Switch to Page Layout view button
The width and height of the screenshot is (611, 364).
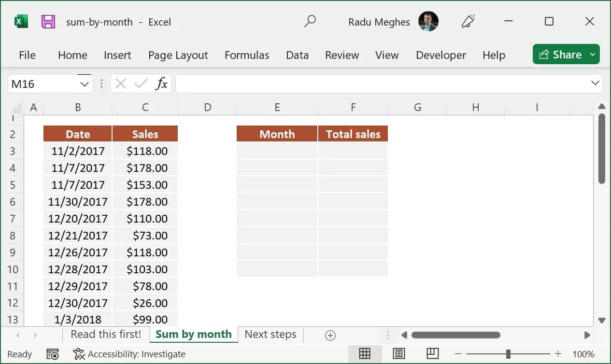(398, 354)
